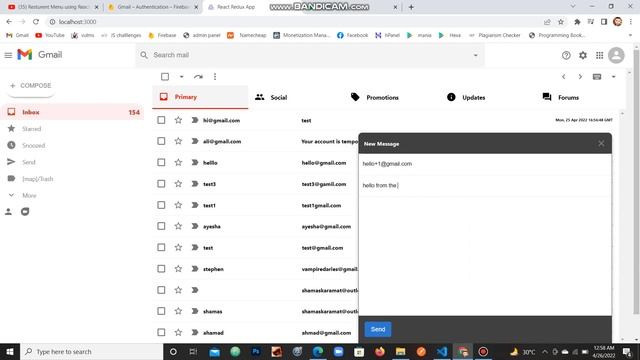Toggle the select-all checkbox in mail toolbar
This screenshot has width=640, height=360.
coord(165,77)
